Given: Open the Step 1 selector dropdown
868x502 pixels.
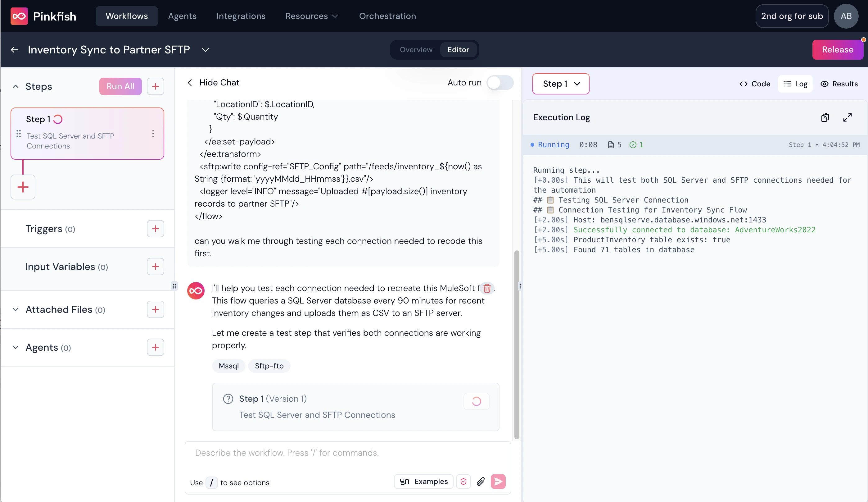Looking at the screenshot, I should click(561, 84).
